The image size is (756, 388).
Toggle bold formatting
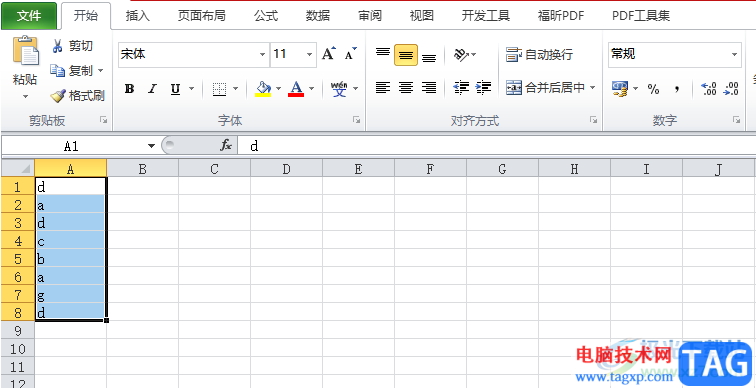(x=129, y=89)
